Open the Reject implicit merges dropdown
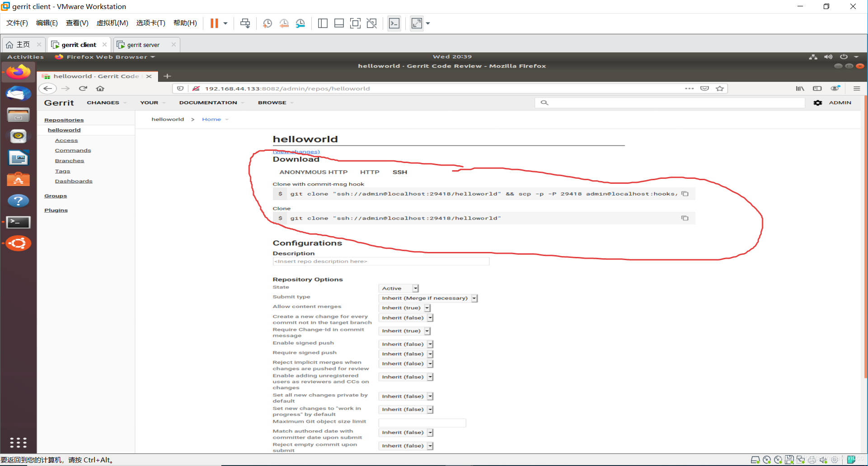 click(406, 364)
